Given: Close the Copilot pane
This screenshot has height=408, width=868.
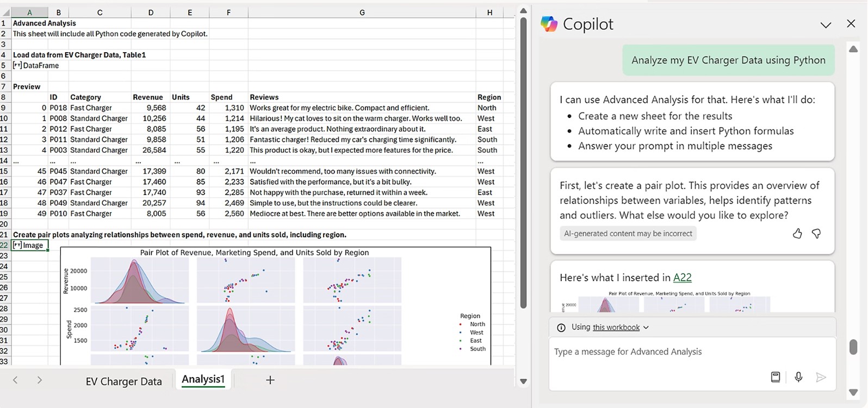Looking at the screenshot, I should pyautogui.click(x=851, y=23).
